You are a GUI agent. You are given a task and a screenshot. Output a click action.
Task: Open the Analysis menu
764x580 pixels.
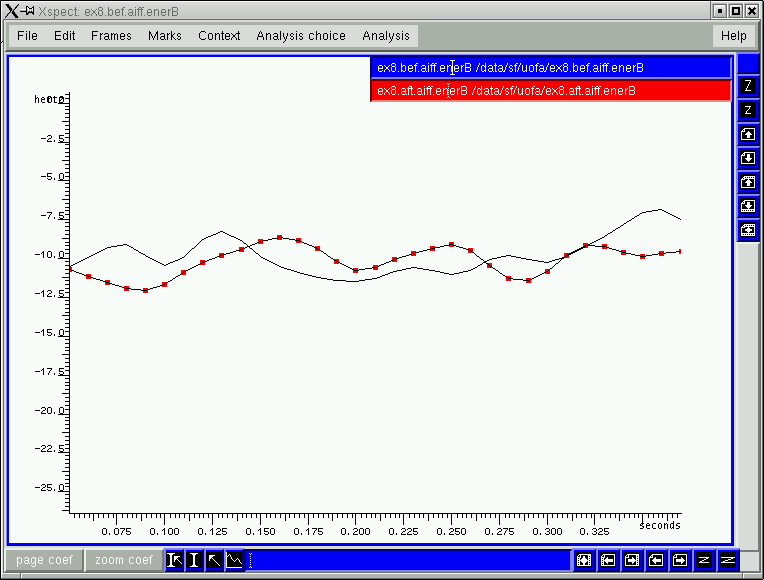(x=386, y=36)
